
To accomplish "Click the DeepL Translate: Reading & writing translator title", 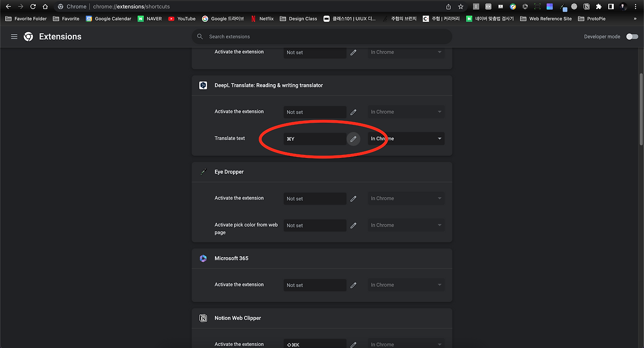I will coord(269,85).
